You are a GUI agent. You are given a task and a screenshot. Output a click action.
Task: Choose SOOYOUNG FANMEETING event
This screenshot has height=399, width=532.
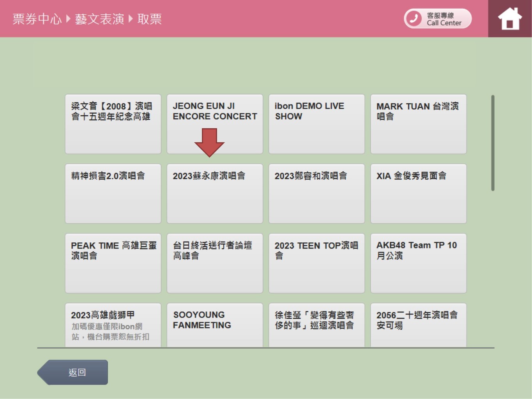[215, 325]
